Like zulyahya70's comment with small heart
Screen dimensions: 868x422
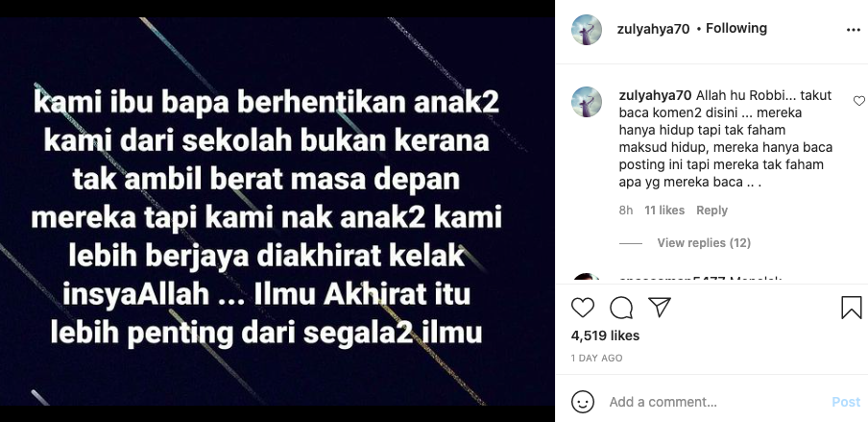point(858,101)
